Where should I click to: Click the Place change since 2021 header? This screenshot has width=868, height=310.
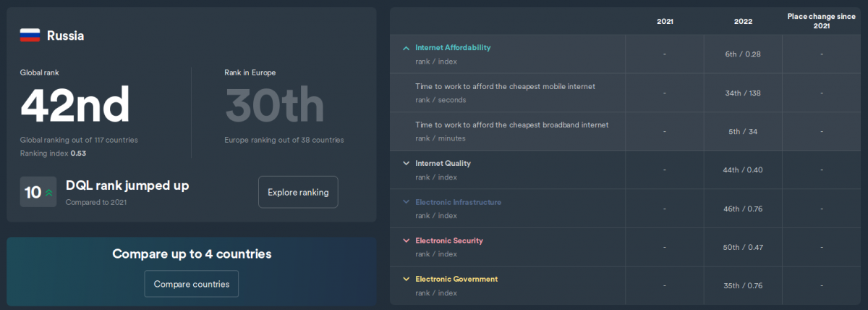[820, 20]
